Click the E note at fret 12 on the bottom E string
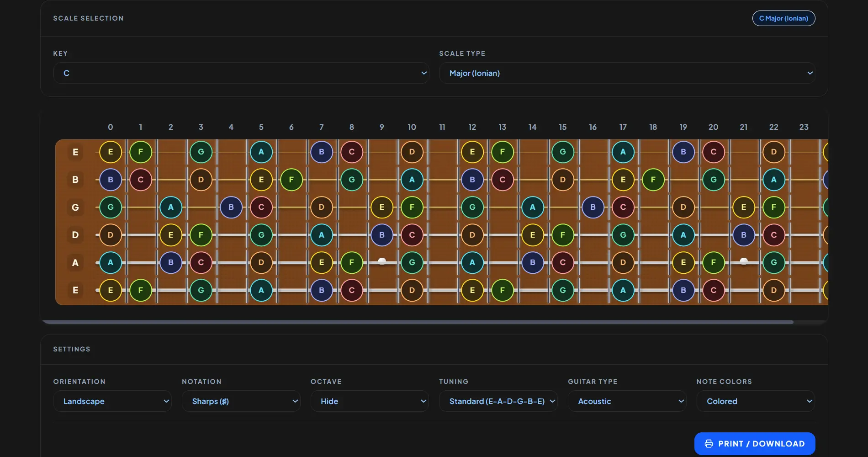Viewport: 868px width, 457px height. (x=472, y=290)
